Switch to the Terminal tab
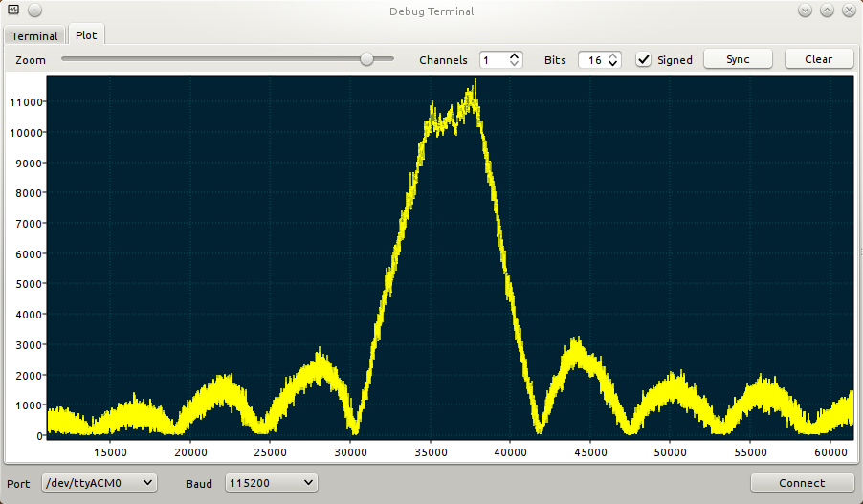This screenshot has width=863, height=504. tap(34, 35)
